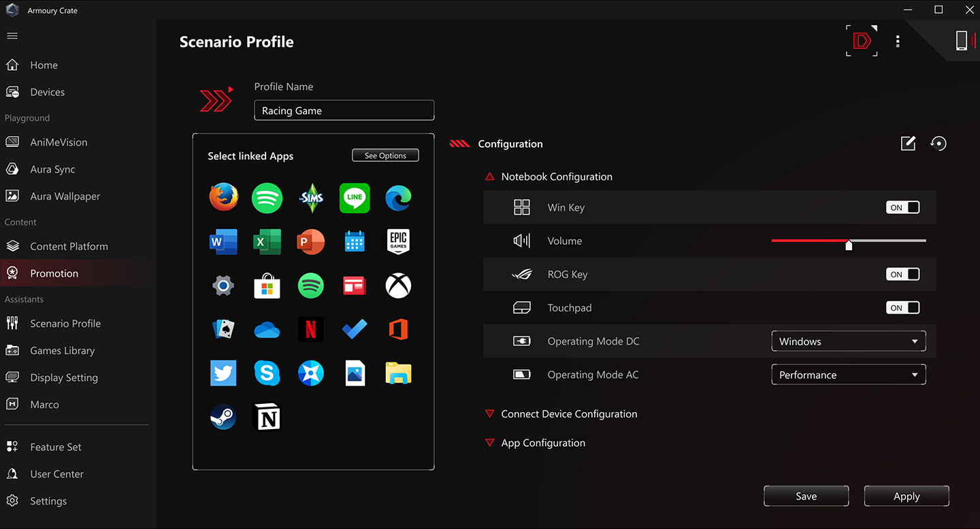Click the Profile Name text field
Image resolution: width=980 pixels, height=529 pixels.
click(x=344, y=111)
